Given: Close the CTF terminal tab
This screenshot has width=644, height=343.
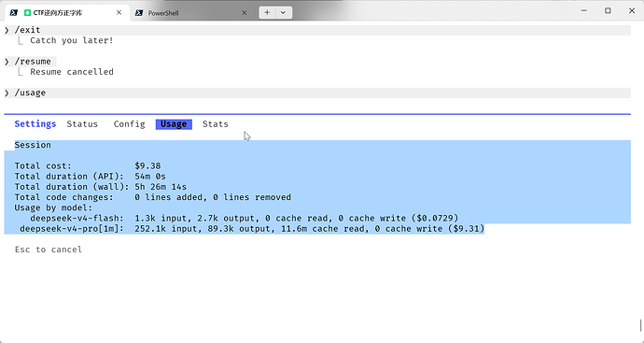Looking at the screenshot, I should [x=119, y=13].
